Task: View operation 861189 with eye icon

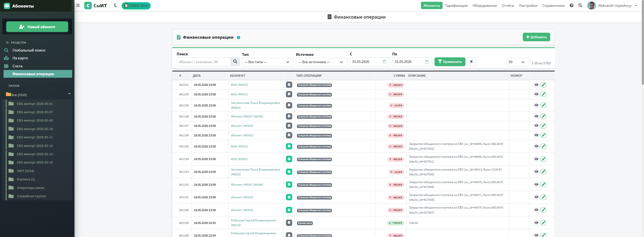Action: (x=536, y=223)
